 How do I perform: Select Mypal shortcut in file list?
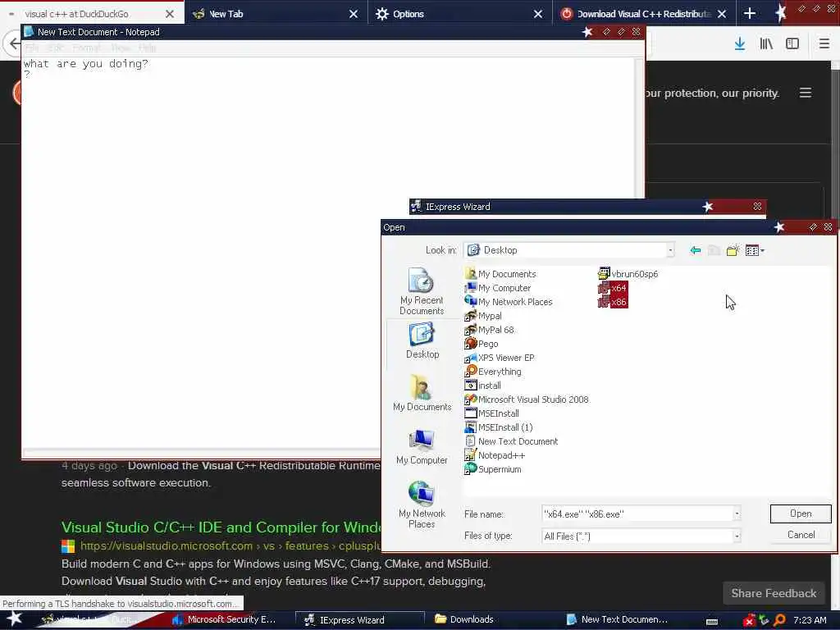click(x=483, y=316)
